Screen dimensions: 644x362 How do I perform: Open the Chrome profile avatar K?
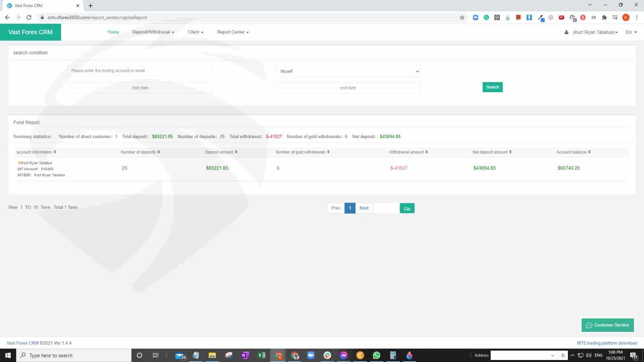coord(626,17)
